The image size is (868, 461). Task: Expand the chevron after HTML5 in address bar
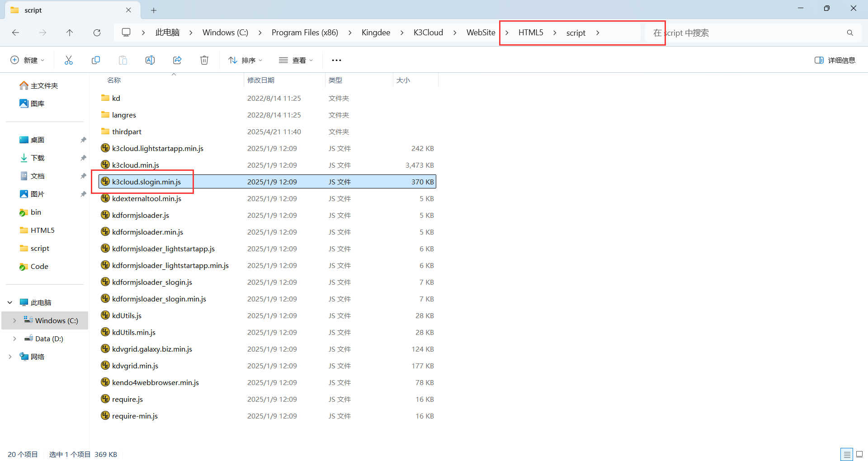coord(555,33)
